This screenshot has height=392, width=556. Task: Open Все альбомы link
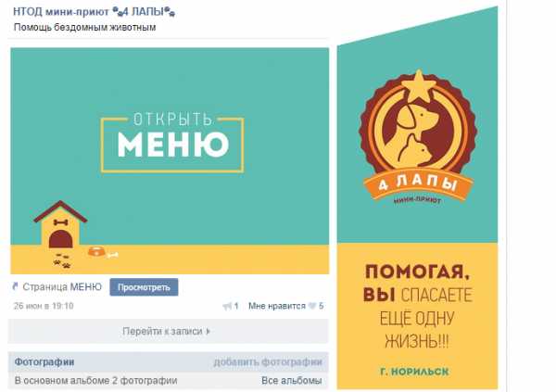(x=292, y=381)
